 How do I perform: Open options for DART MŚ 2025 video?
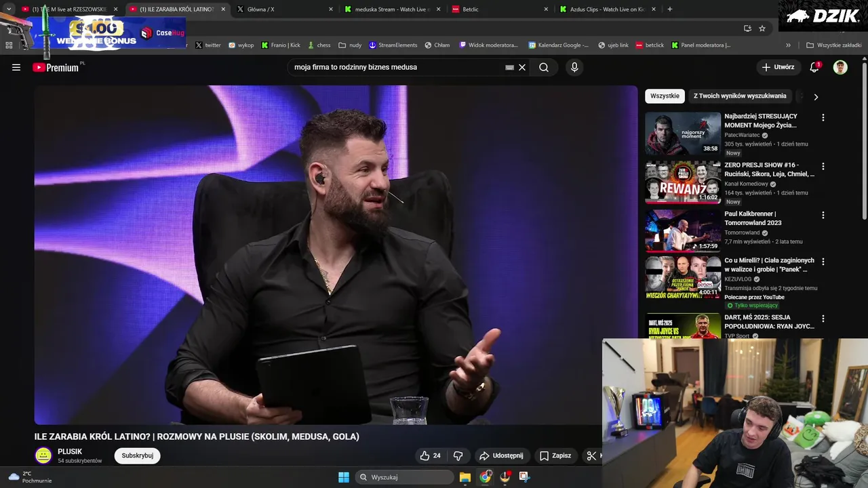click(823, 319)
